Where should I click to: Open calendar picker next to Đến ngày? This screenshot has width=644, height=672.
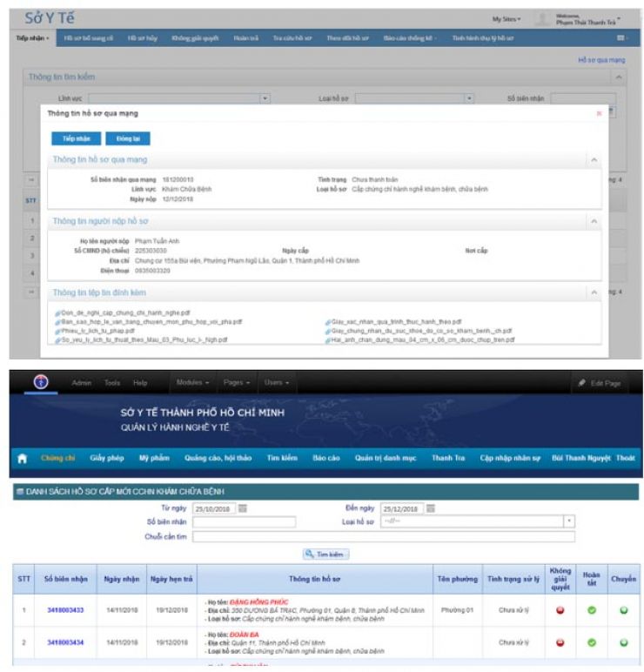(x=430, y=508)
